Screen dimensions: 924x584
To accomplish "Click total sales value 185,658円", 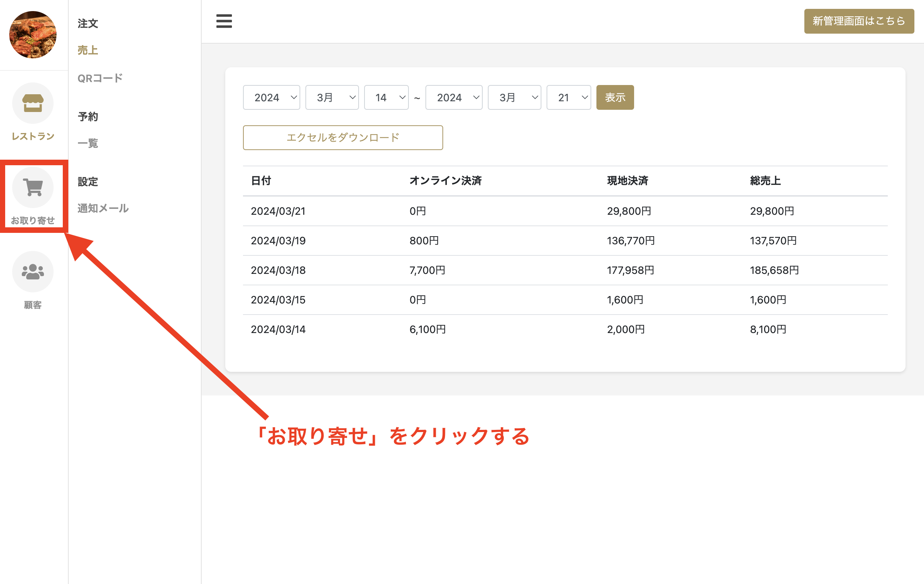I will (x=774, y=270).
